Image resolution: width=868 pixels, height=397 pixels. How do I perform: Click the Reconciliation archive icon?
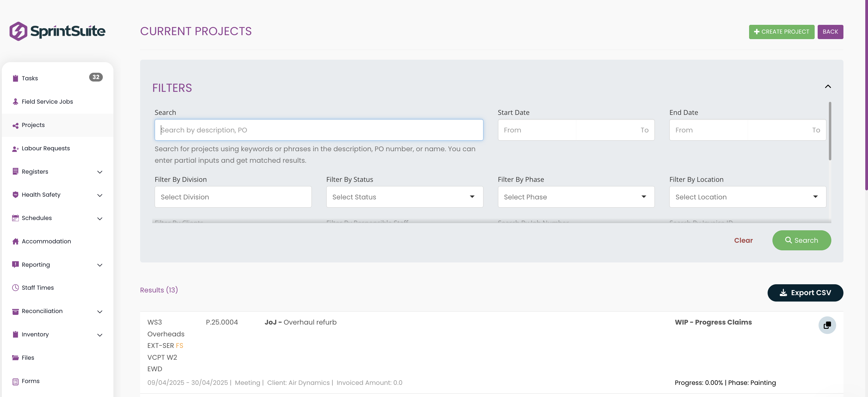(x=15, y=311)
